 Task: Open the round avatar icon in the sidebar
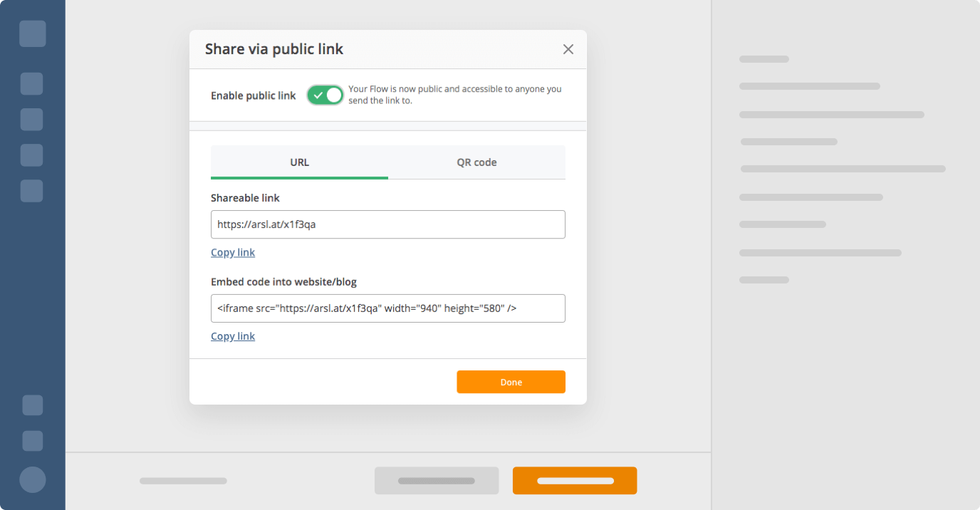point(33,479)
